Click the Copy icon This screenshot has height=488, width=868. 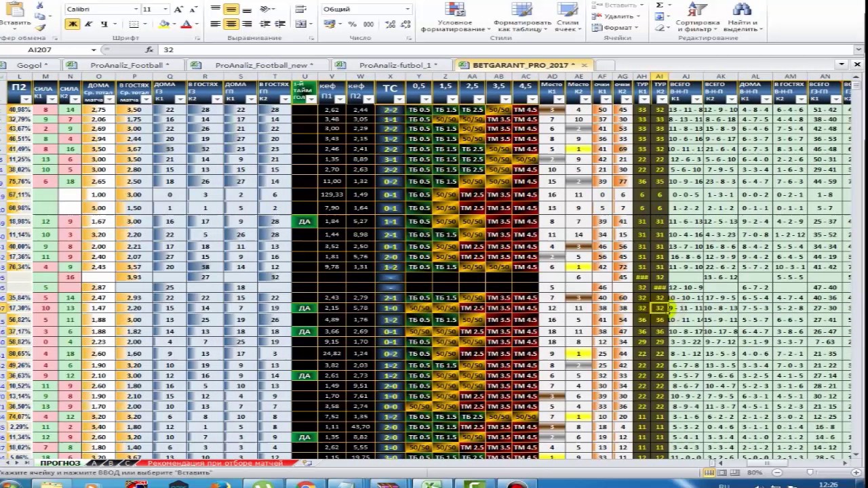click(x=40, y=17)
